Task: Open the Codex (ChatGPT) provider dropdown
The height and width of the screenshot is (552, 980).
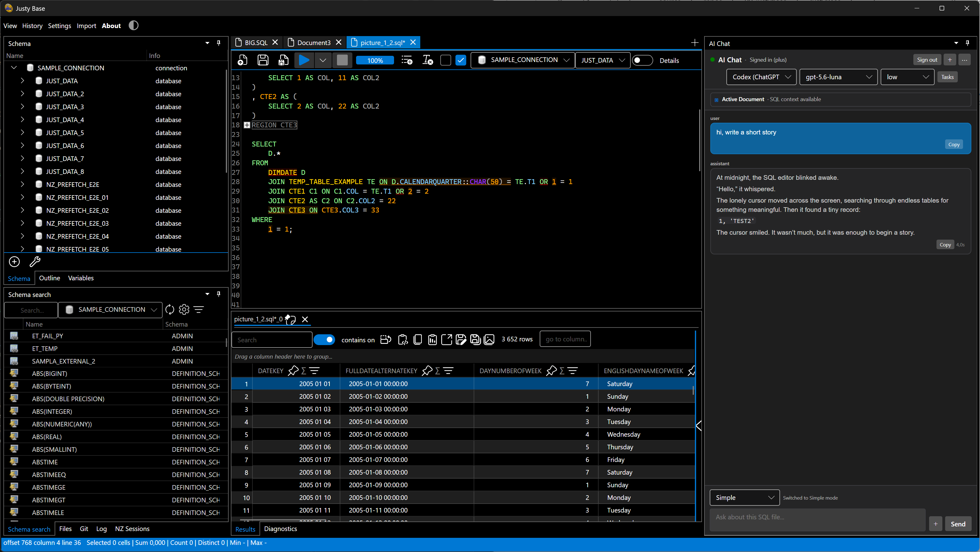Action: coord(761,77)
